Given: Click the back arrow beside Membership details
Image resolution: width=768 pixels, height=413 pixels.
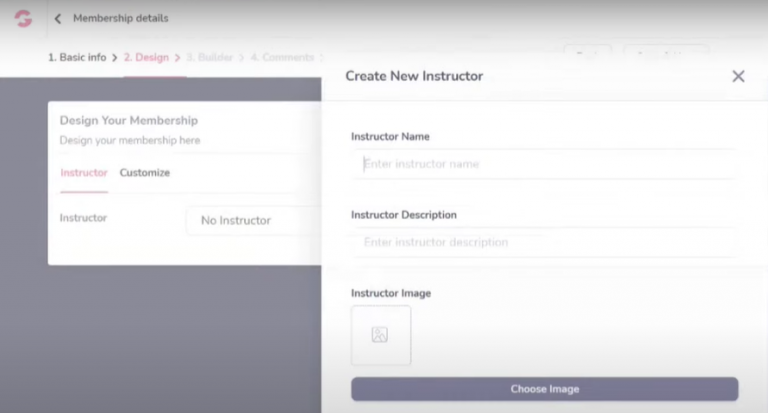Looking at the screenshot, I should [57, 18].
